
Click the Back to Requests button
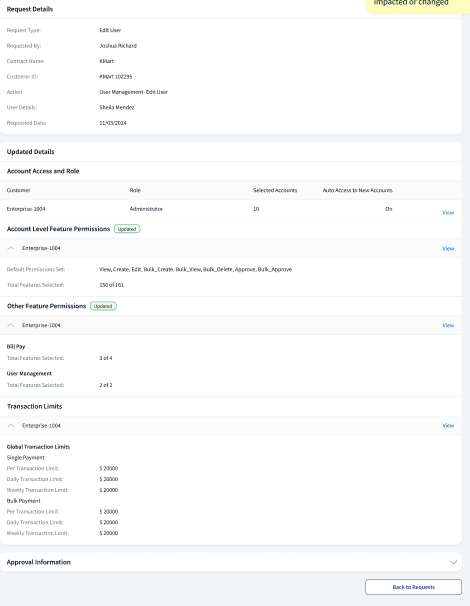coord(413,587)
